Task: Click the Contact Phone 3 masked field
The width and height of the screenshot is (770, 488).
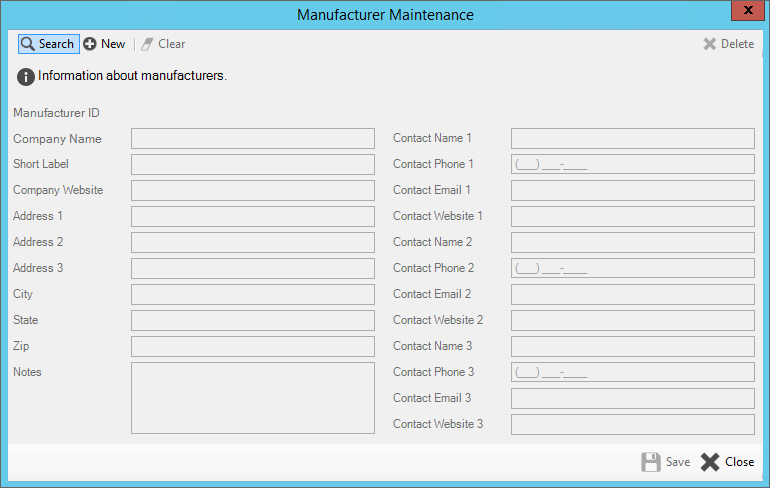Action: click(x=633, y=373)
